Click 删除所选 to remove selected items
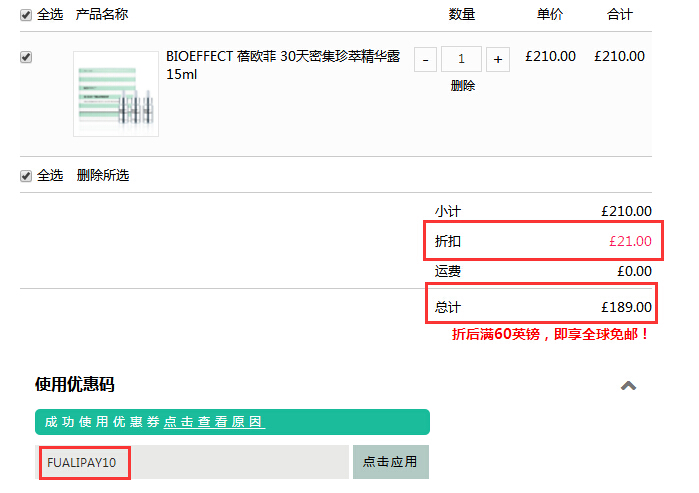Image resolution: width=699 pixels, height=493 pixels. [x=103, y=175]
